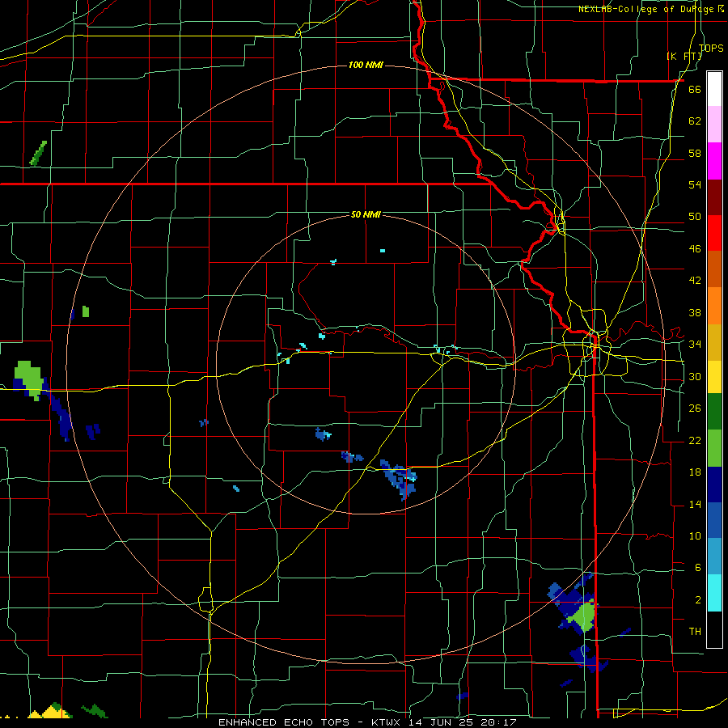Click the "26" scale value
The width and height of the screenshot is (728, 728).
click(695, 408)
